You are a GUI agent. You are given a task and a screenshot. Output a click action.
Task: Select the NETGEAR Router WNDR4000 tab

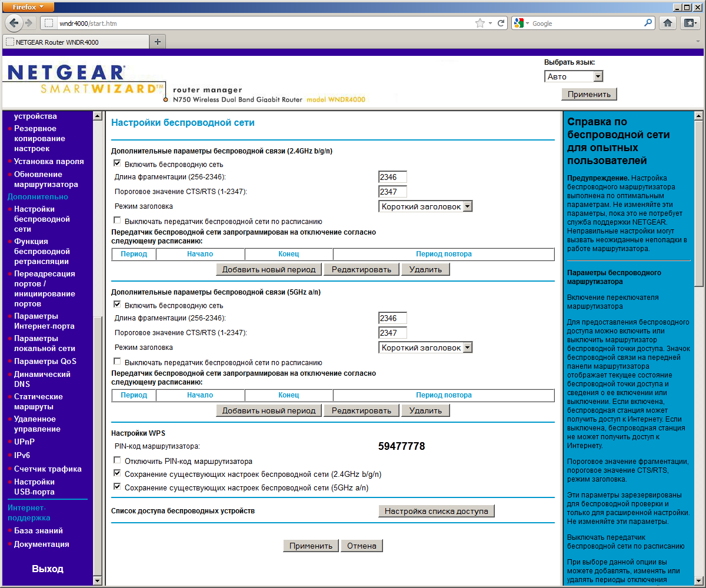tap(75, 42)
